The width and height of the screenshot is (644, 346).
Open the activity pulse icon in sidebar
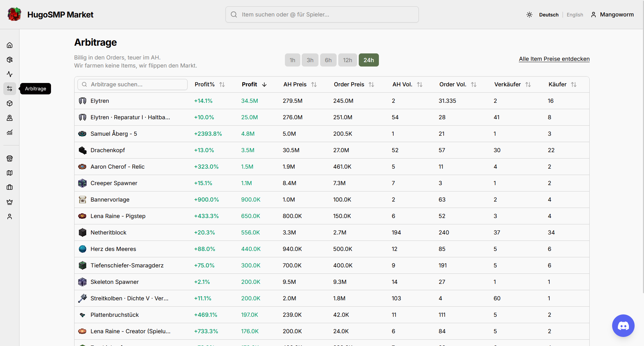10,74
